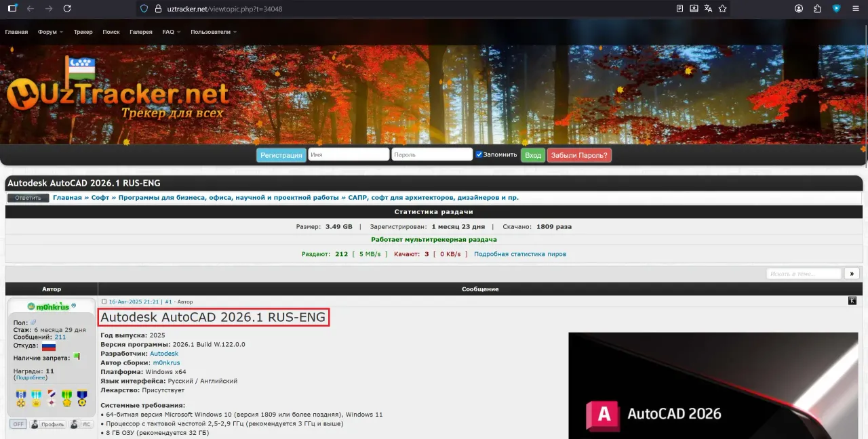The width and height of the screenshot is (868, 439).
Task: Click the black K icon in the post header
Action: [x=852, y=301]
